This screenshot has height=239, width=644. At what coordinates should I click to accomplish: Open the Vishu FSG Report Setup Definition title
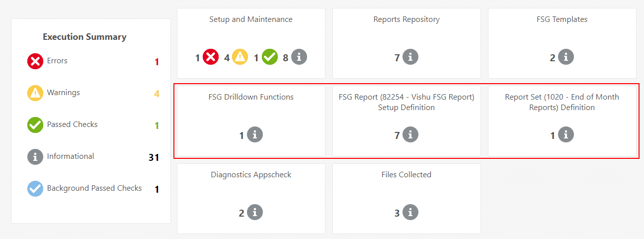click(406, 102)
